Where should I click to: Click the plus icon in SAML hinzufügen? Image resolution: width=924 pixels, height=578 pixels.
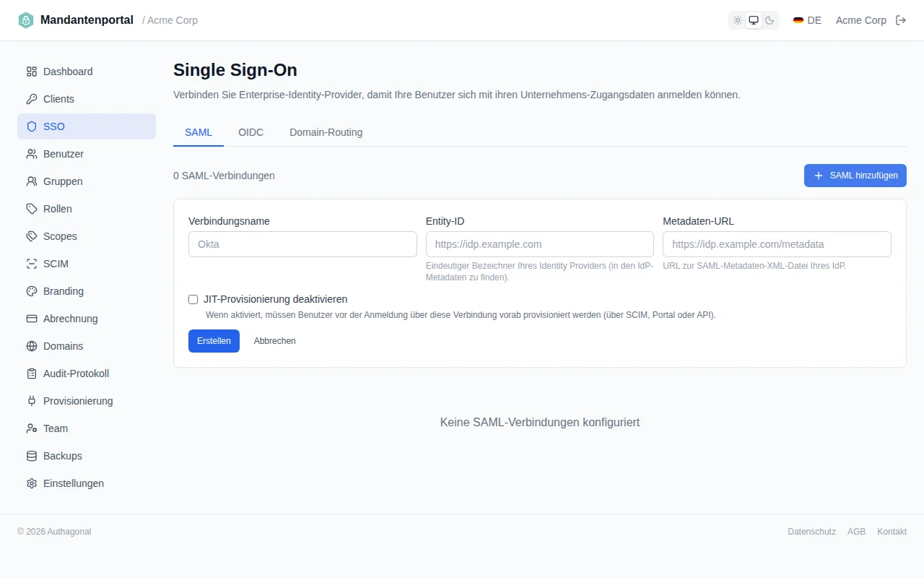(819, 176)
